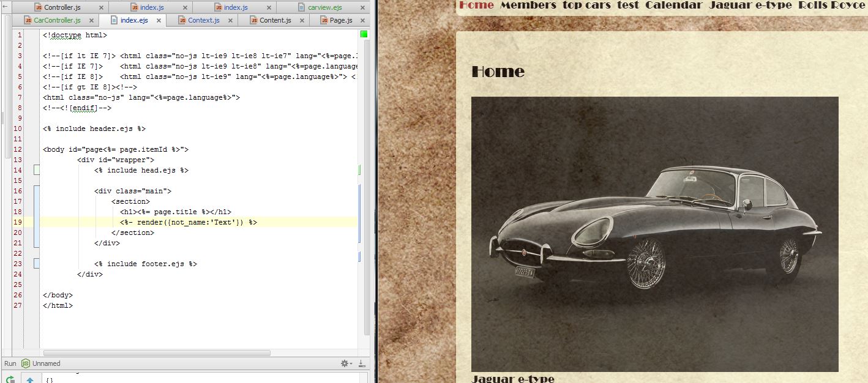Click the Home page heading

498,72
